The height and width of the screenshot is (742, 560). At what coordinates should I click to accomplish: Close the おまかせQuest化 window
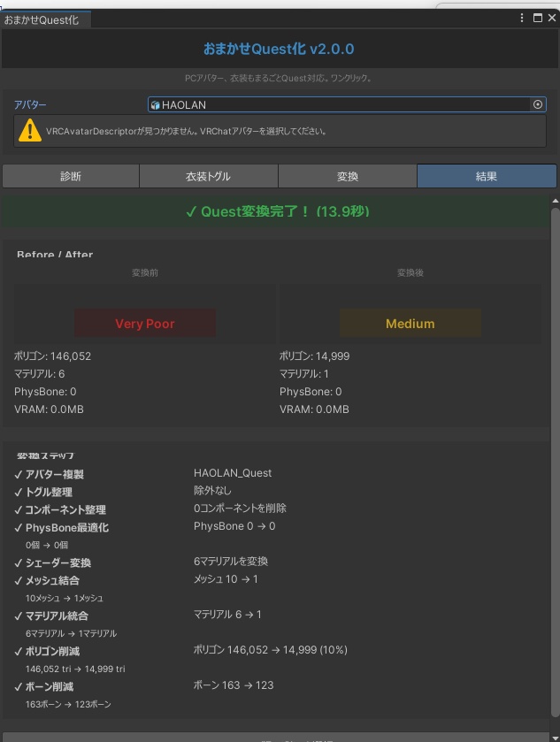[552, 18]
